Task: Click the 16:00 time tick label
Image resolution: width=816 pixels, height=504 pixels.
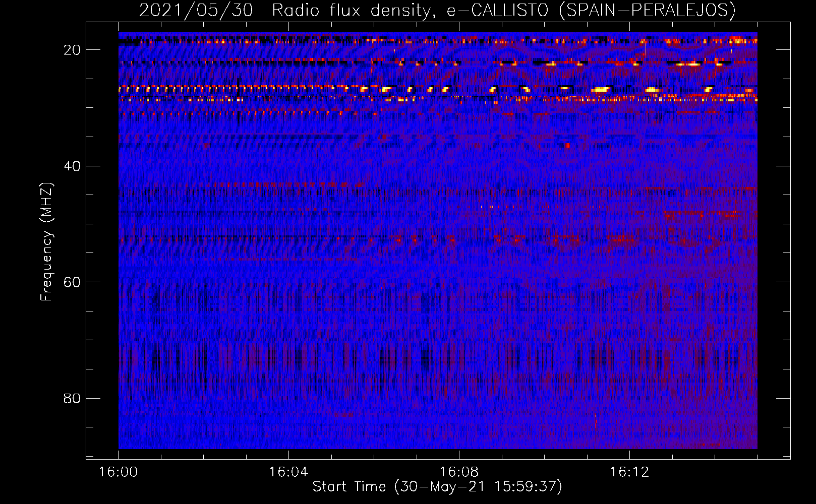Action: point(118,472)
